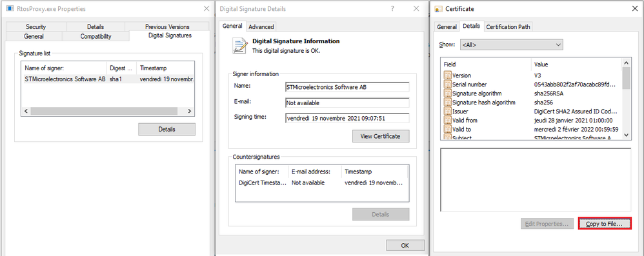Switch to the Details tab in RtosProxy.exe Properties
The width and height of the screenshot is (644, 256).
[96, 26]
